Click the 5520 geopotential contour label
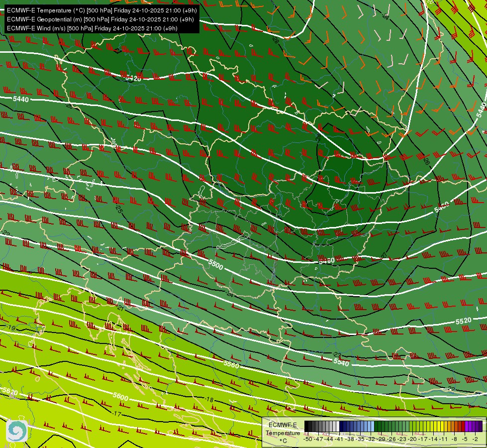This screenshot has height=448, width=487. point(464,321)
